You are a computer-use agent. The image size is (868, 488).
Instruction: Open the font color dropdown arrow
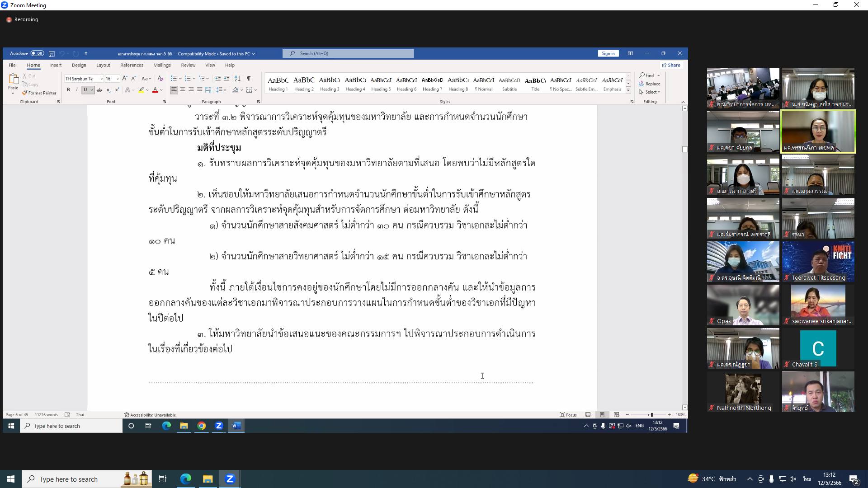click(x=161, y=90)
